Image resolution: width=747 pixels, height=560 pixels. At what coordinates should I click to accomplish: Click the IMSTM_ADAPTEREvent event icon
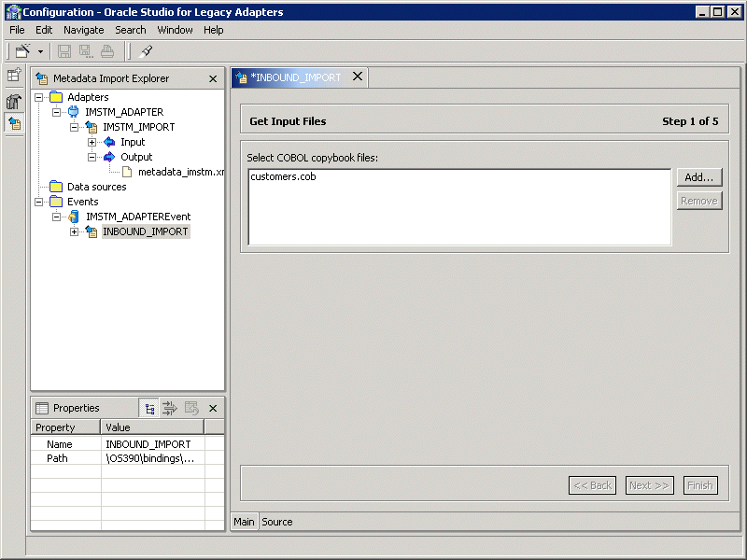[x=74, y=217]
